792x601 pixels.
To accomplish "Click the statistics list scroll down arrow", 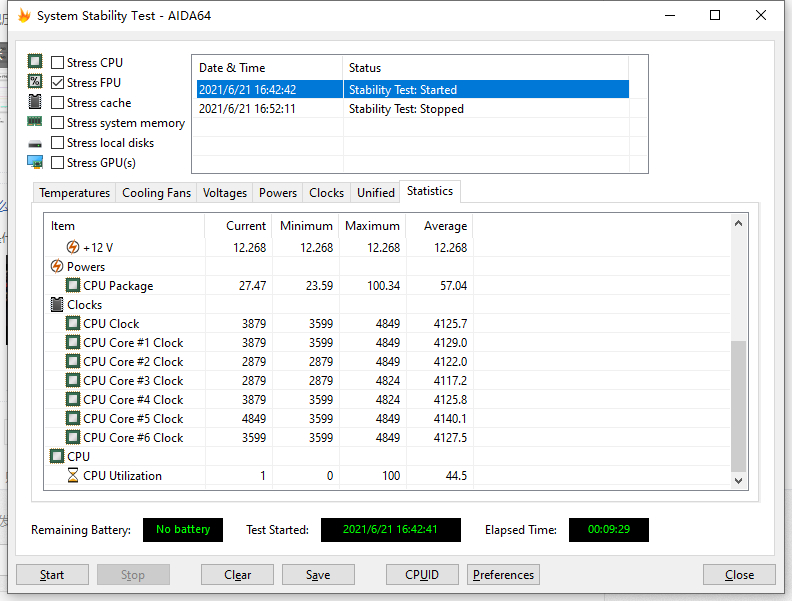I will (738, 481).
